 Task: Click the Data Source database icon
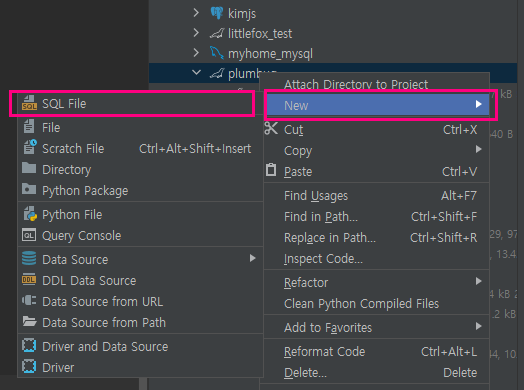click(x=29, y=259)
